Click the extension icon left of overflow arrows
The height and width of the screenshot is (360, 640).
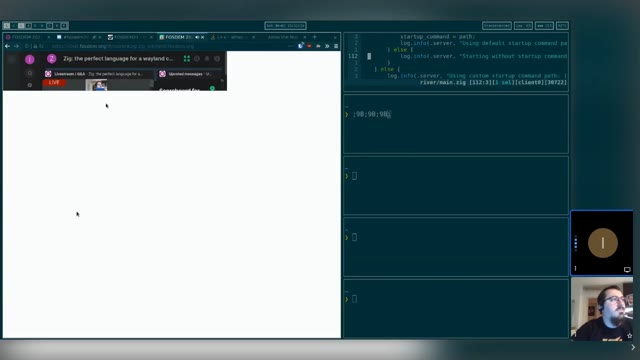point(318,46)
